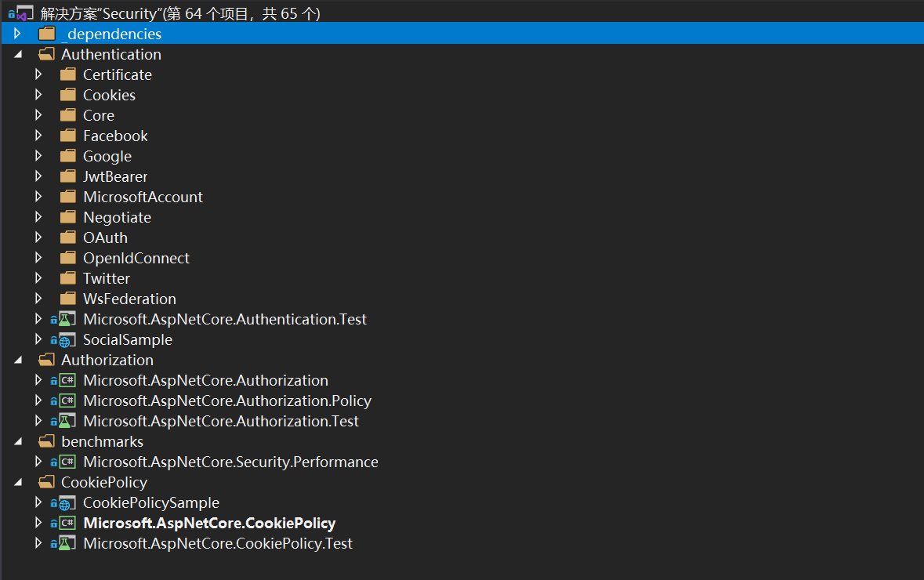Select bold Microsoft.AspNetCore.CookiePolicy startup project label
The height and width of the screenshot is (580, 924).
[209, 524]
